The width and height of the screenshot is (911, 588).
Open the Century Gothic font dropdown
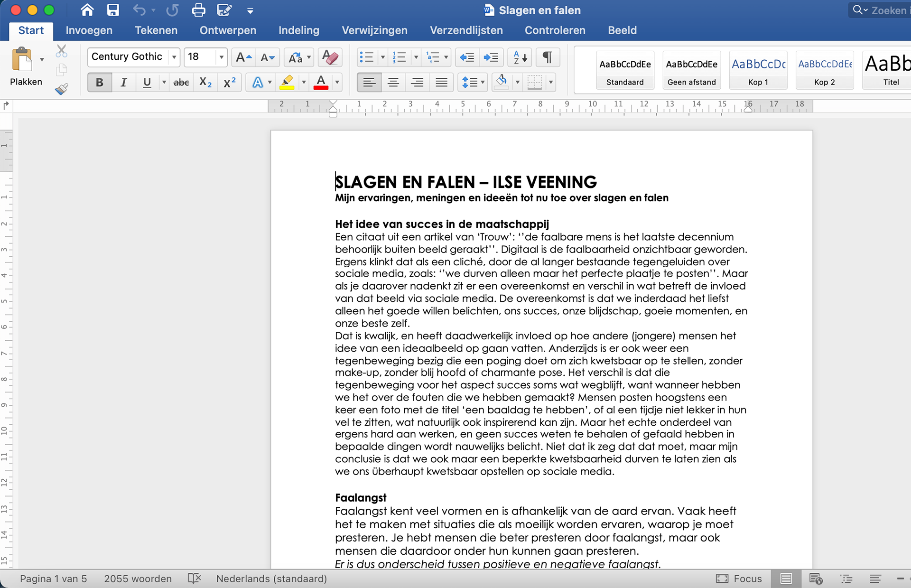(x=174, y=57)
